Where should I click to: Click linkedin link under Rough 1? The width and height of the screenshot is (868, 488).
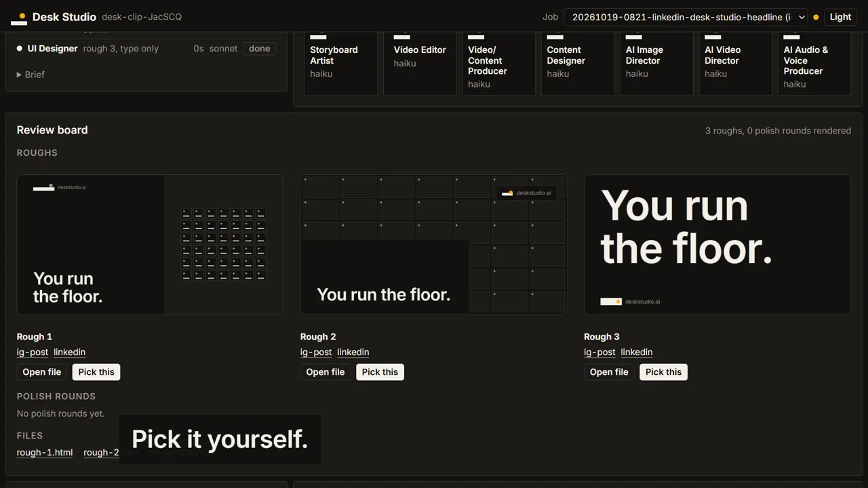(x=70, y=352)
